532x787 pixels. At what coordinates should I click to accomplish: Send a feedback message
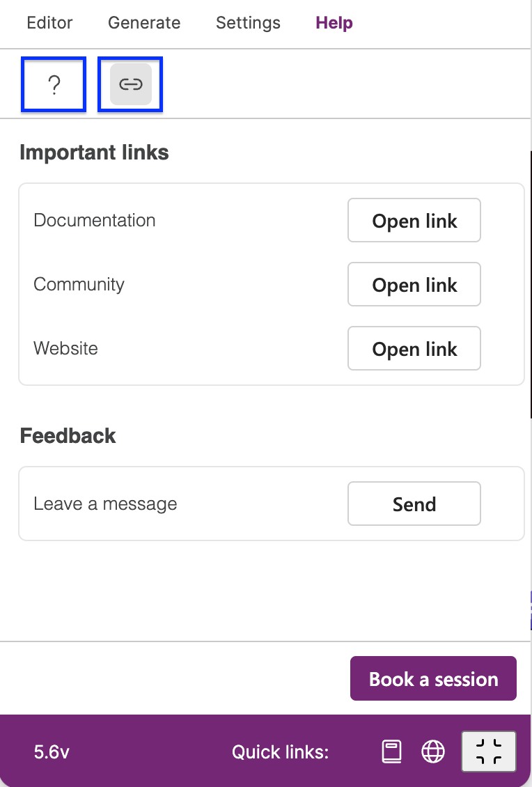pos(414,504)
